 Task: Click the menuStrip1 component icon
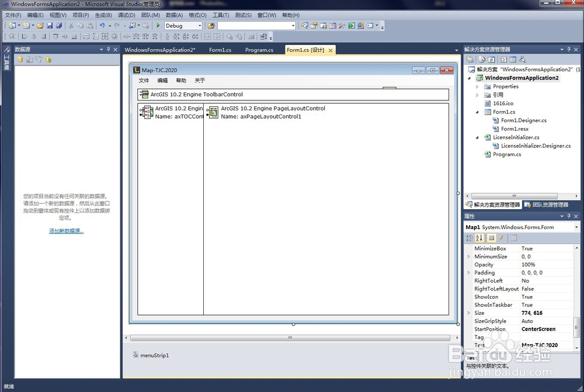pos(136,355)
